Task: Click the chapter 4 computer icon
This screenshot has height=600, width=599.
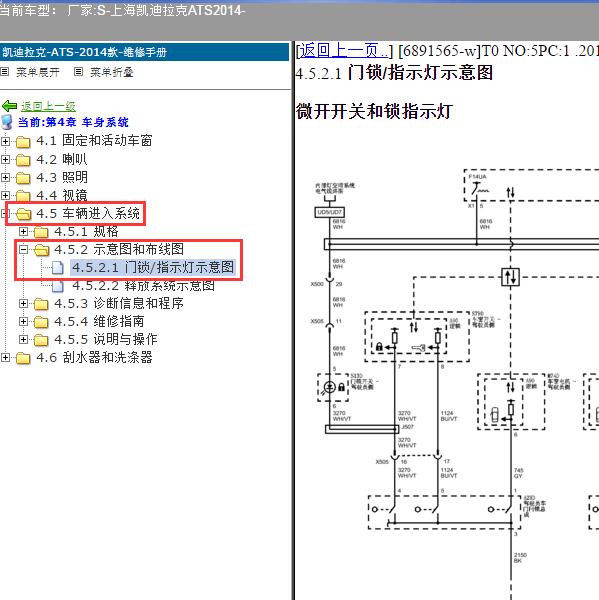Action: (x=7, y=122)
